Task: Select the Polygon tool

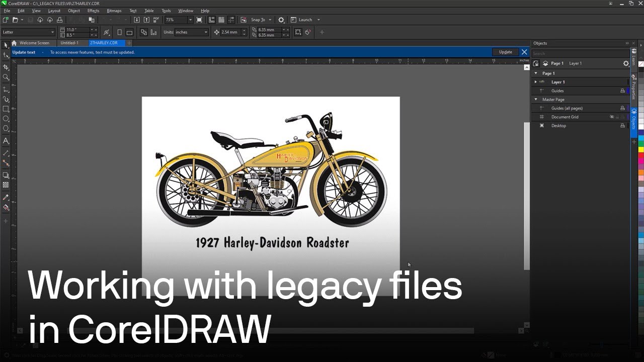Action: (6, 129)
